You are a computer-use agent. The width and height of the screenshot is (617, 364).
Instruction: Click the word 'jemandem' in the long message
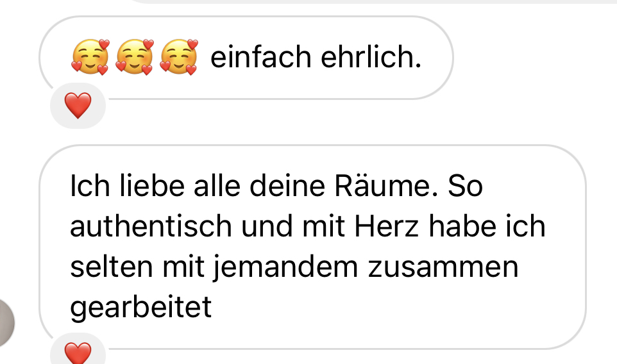coord(285,267)
